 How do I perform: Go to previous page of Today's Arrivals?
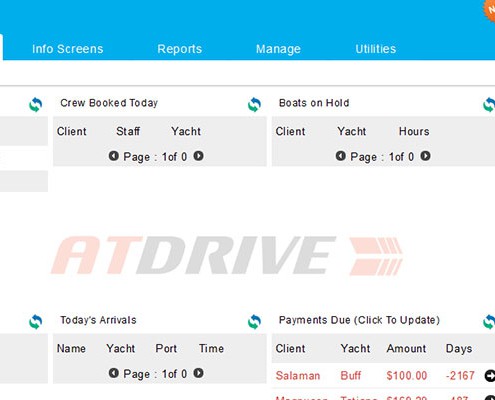click(x=114, y=373)
